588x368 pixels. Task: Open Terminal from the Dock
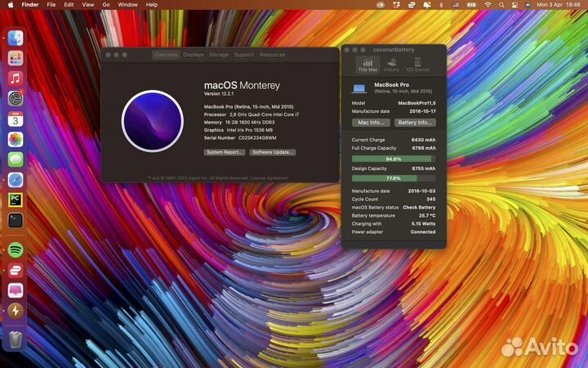click(16, 221)
